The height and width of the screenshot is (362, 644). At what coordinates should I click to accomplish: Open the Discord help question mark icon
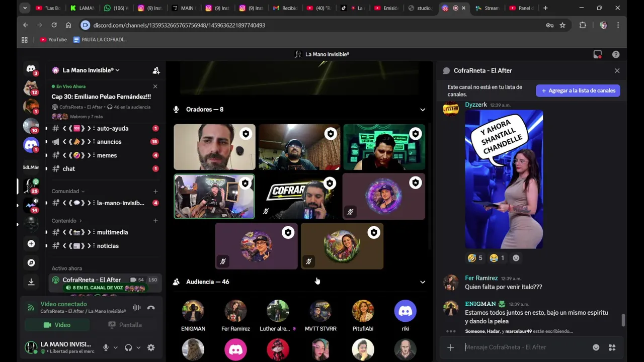click(x=616, y=54)
